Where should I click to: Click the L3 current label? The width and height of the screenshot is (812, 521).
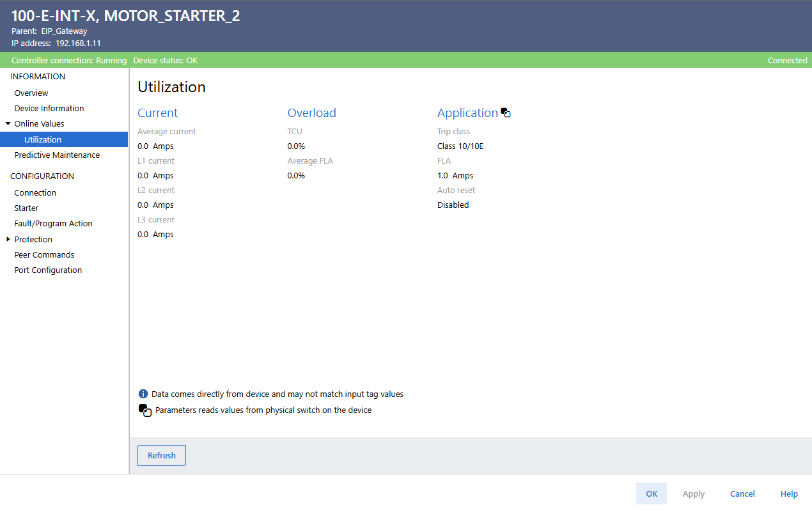(x=156, y=219)
